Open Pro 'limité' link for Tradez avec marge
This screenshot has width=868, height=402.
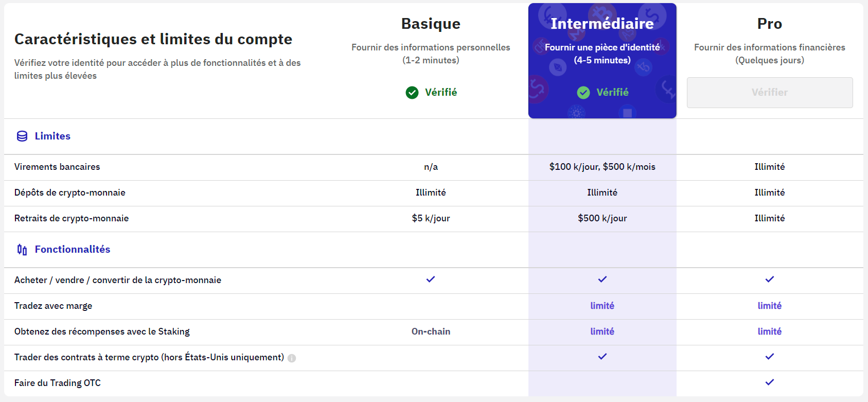[770, 306]
